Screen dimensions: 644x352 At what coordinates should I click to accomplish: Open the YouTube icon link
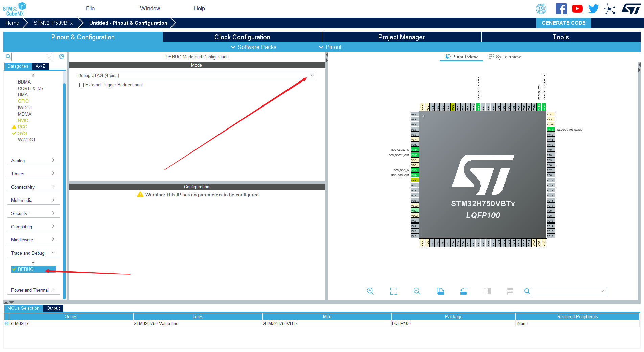click(x=577, y=9)
